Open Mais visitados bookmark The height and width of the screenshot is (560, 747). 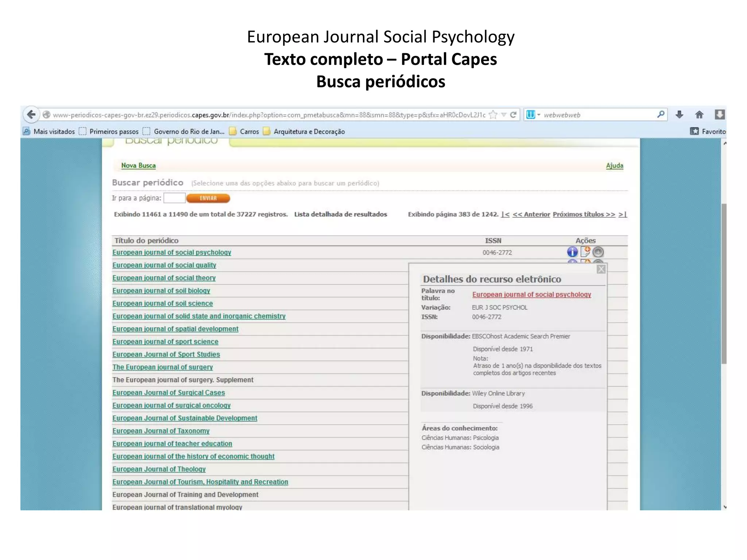tap(49, 132)
